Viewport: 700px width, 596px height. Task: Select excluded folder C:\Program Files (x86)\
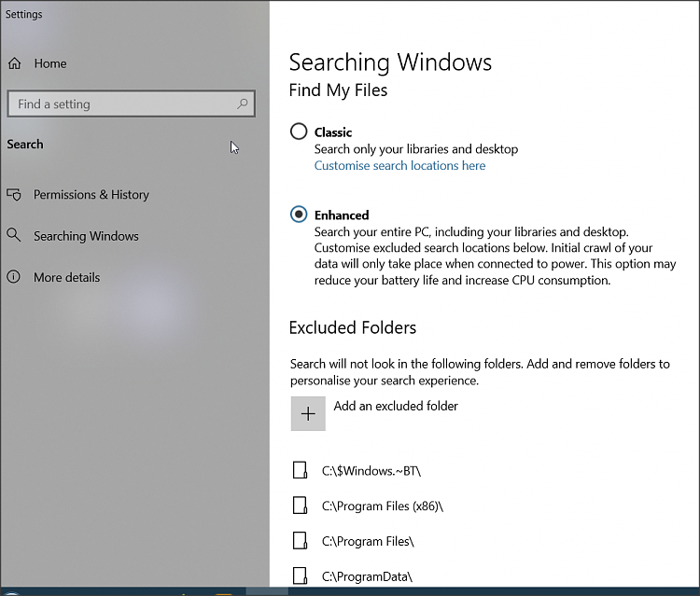[382, 506]
